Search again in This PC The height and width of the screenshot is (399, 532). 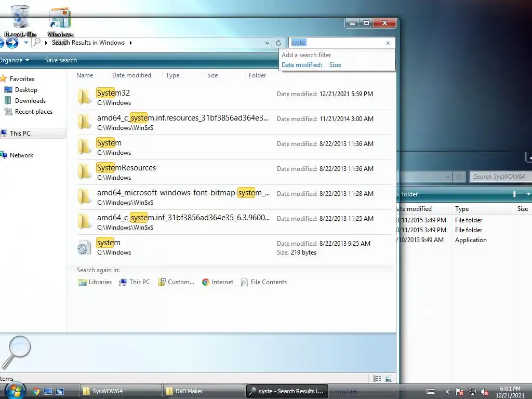[135, 282]
